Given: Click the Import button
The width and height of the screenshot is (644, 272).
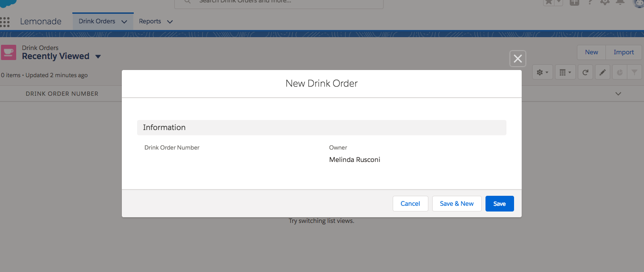Looking at the screenshot, I should pos(624,52).
